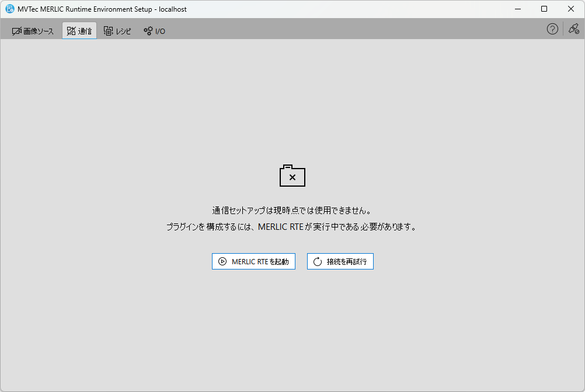Maximize the MERLIC setup window
The height and width of the screenshot is (392, 585).
pyautogui.click(x=544, y=9)
